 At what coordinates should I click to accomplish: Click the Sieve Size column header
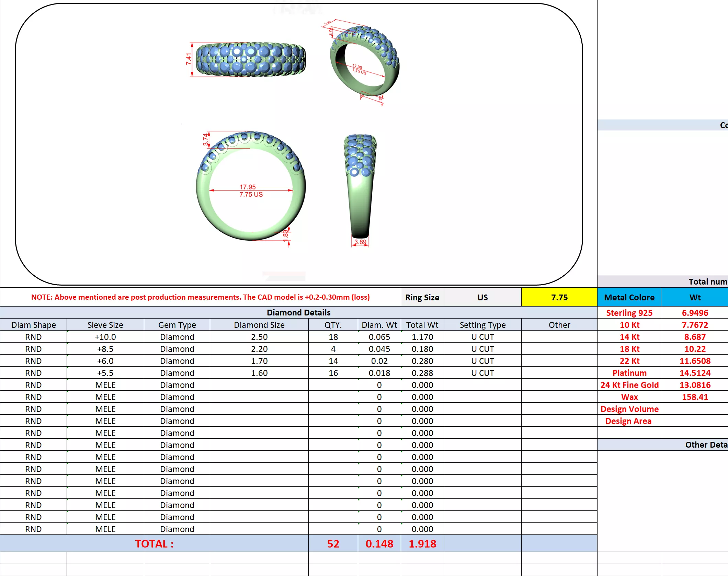pyautogui.click(x=105, y=325)
